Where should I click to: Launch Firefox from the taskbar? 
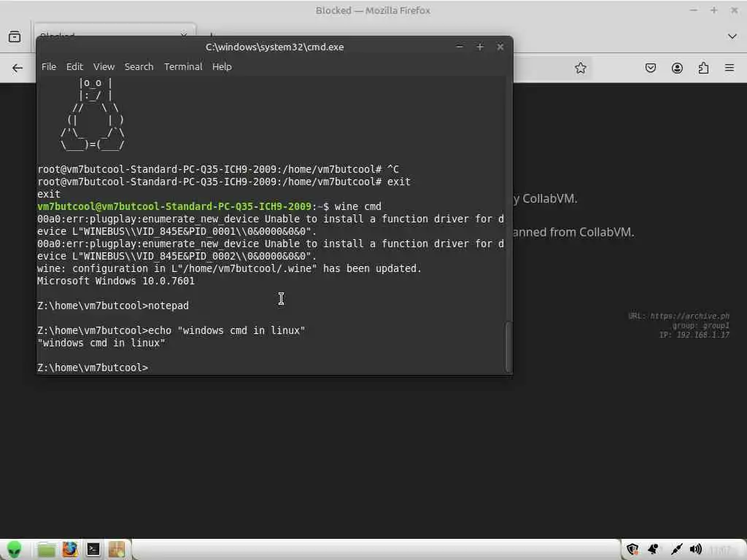[x=69, y=550]
